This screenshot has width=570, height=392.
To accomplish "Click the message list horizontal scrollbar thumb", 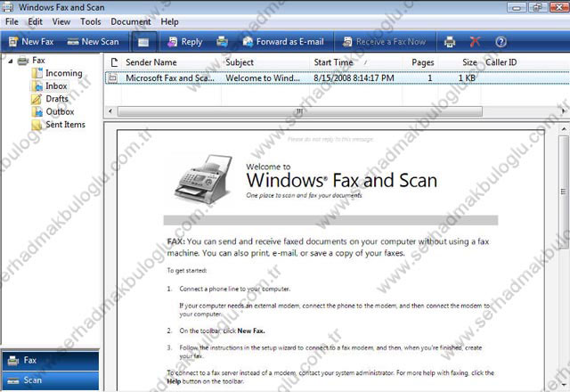I will (299, 111).
